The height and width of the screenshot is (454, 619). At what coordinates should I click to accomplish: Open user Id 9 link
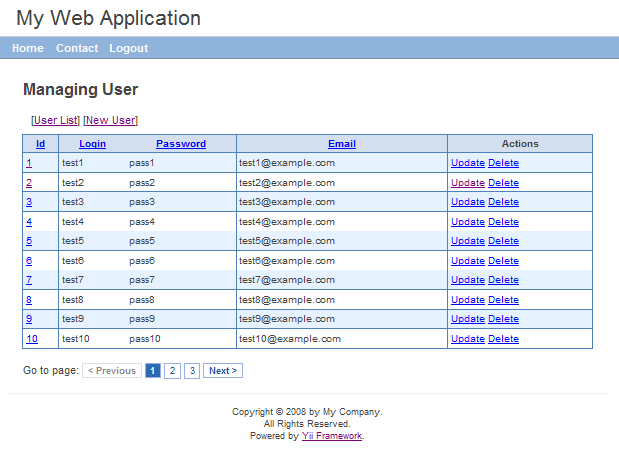pos(29,319)
